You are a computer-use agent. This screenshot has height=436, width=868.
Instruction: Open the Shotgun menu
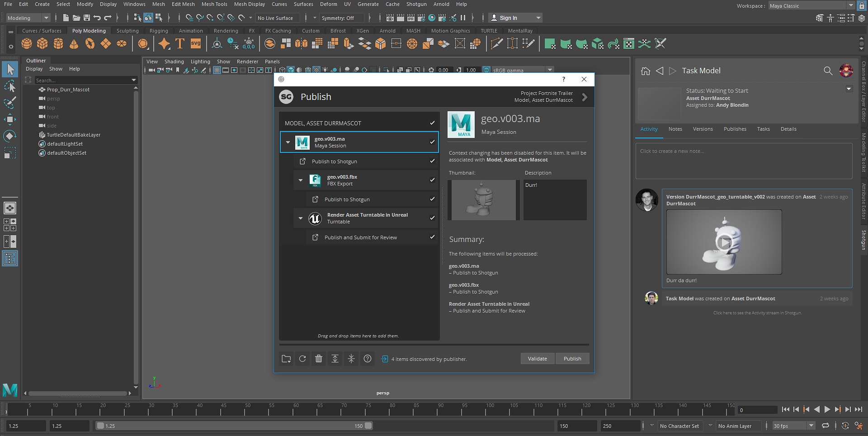point(416,4)
